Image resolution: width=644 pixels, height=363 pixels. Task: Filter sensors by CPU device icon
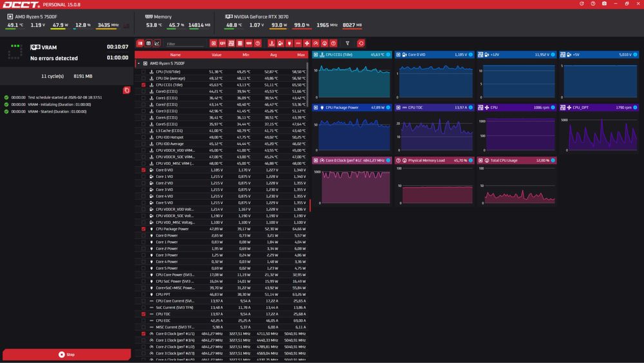pyautogui.click(x=214, y=43)
